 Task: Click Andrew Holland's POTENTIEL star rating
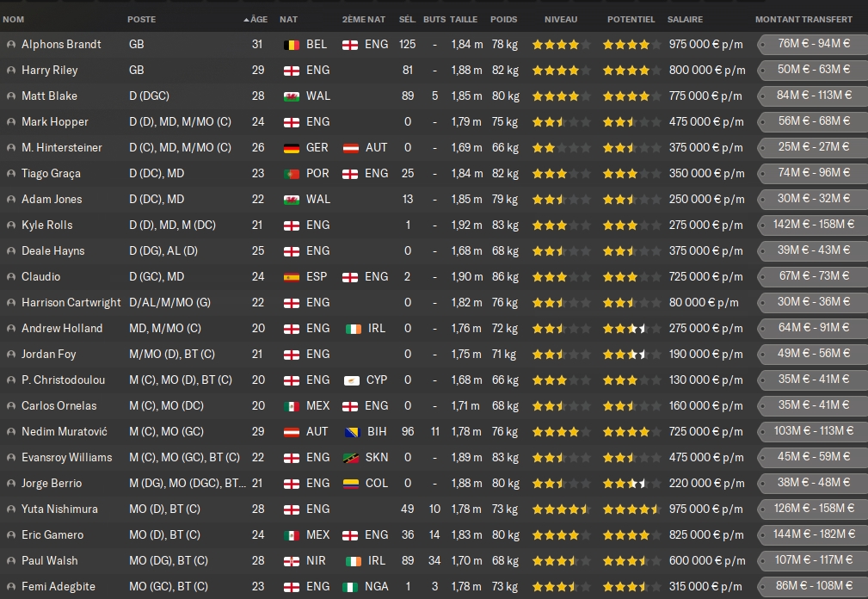pos(631,329)
